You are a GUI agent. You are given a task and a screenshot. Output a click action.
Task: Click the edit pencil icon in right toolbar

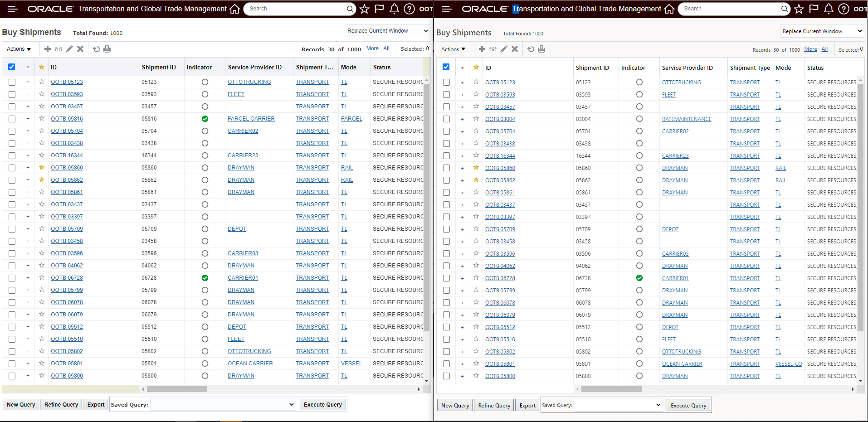[x=504, y=49]
